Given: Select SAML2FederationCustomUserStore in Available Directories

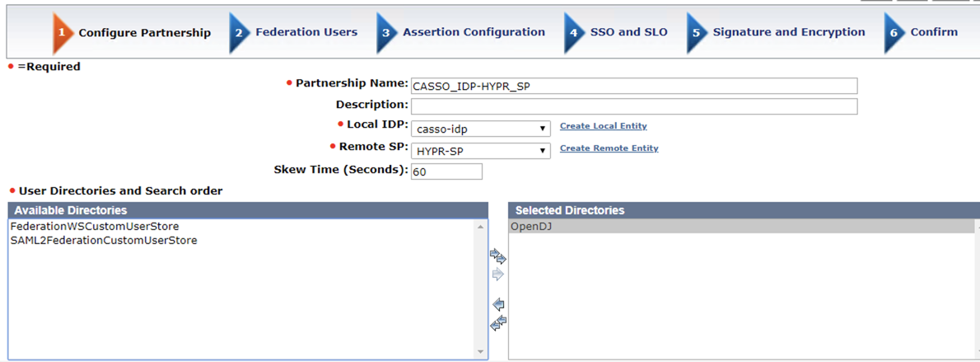Looking at the screenshot, I should [x=241, y=240].
